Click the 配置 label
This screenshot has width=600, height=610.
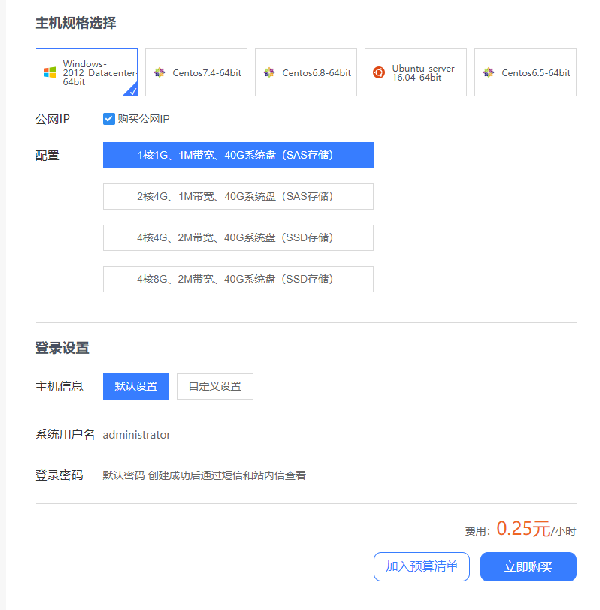[x=47, y=156]
